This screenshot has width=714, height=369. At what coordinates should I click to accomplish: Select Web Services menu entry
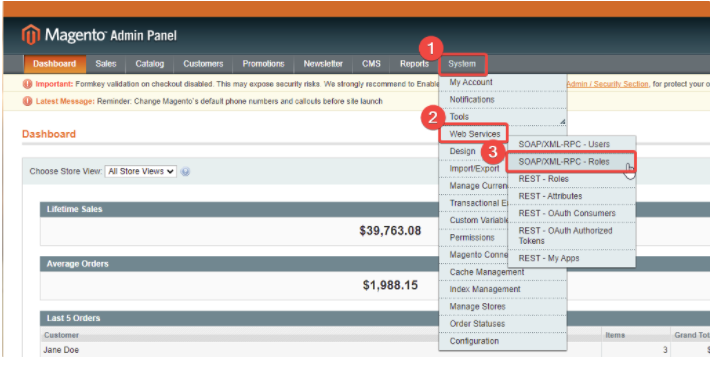pyautogui.click(x=474, y=134)
